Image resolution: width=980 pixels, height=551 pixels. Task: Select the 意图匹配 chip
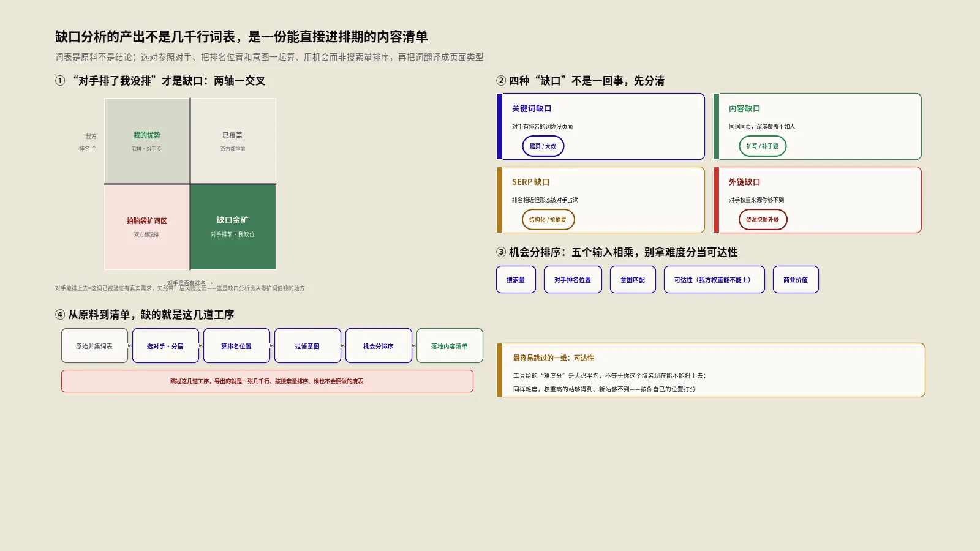point(633,280)
